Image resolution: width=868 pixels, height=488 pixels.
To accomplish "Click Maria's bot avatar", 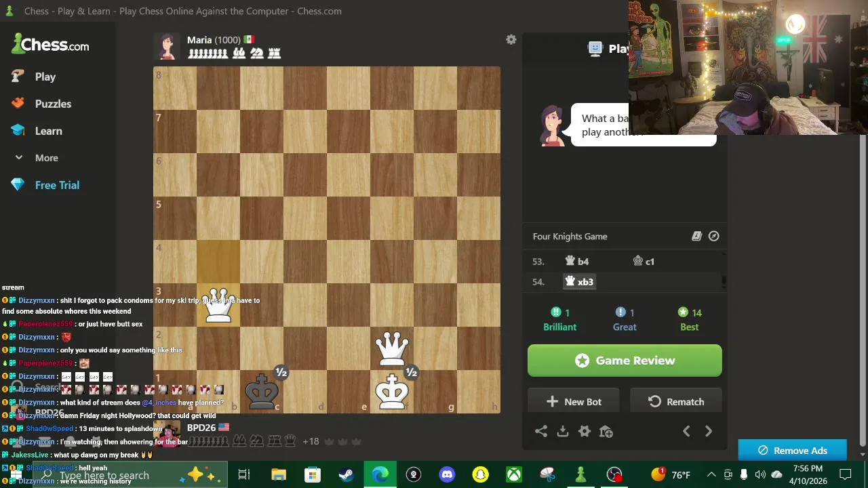I will tap(167, 46).
